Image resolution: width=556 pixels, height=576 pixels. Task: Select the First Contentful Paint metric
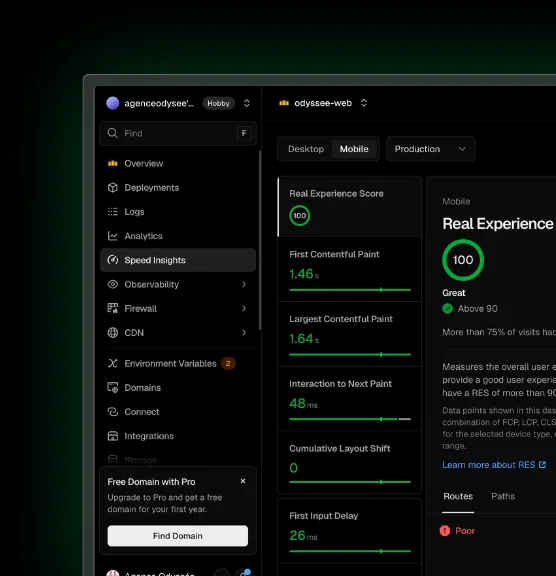click(x=350, y=269)
